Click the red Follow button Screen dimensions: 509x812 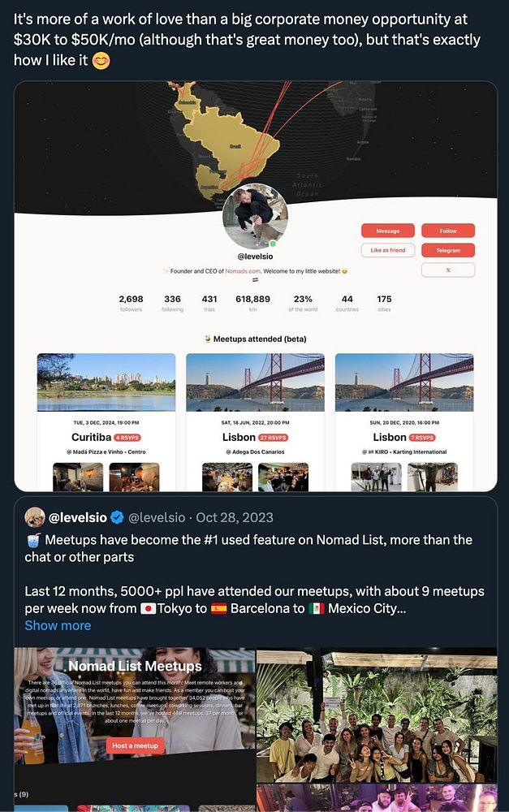tap(448, 231)
